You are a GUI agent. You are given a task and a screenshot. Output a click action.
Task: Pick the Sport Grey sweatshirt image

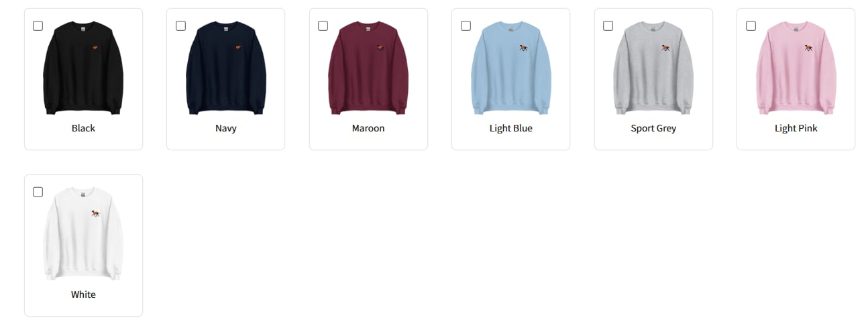click(x=653, y=67)
